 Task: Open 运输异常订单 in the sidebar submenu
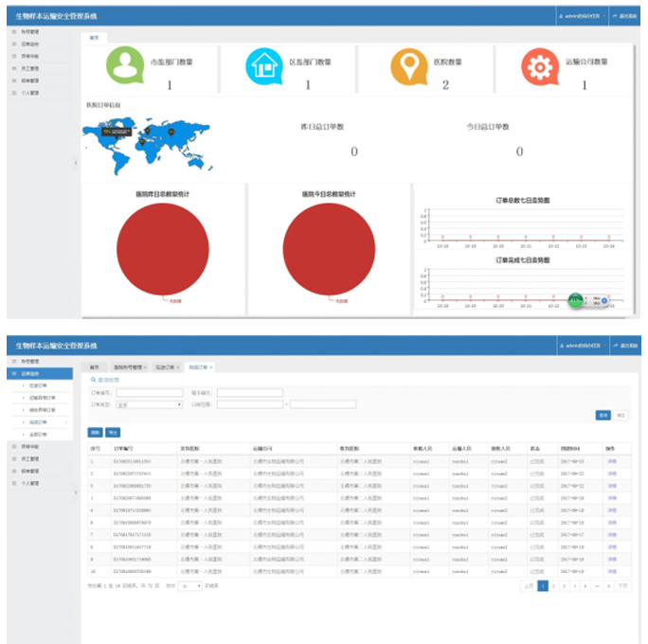[x=45, y=398]
